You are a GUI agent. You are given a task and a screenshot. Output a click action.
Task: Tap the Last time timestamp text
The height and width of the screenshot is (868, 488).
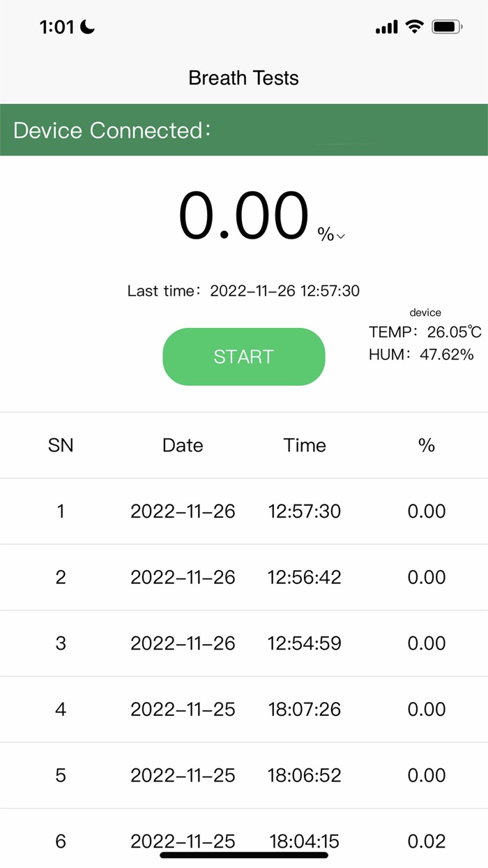[x=243, y=291]
